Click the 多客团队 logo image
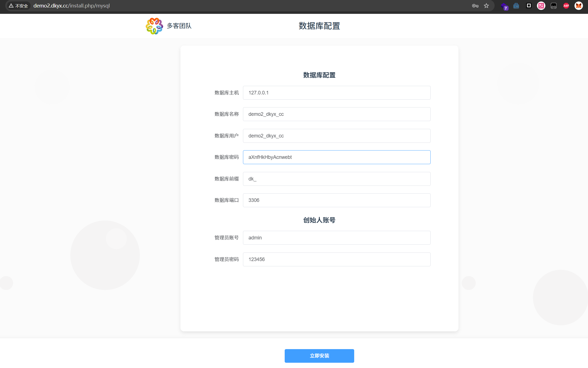 point(154,26)
